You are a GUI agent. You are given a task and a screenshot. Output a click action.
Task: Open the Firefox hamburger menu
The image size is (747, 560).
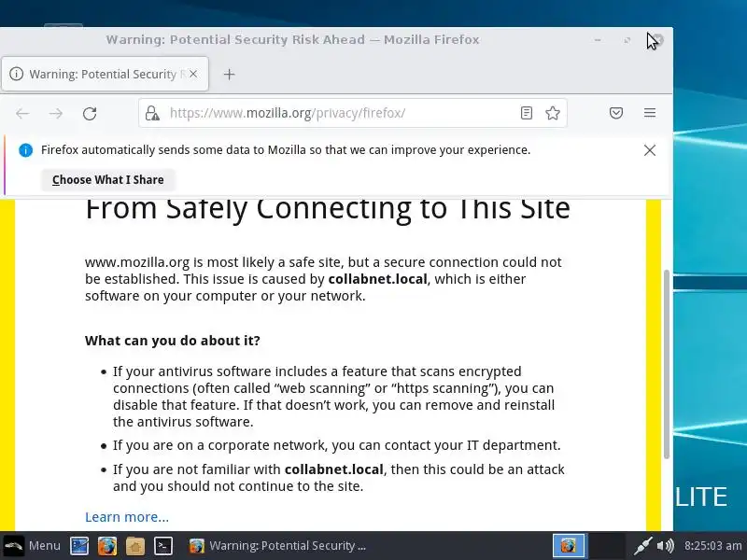(x=650, y=113)
